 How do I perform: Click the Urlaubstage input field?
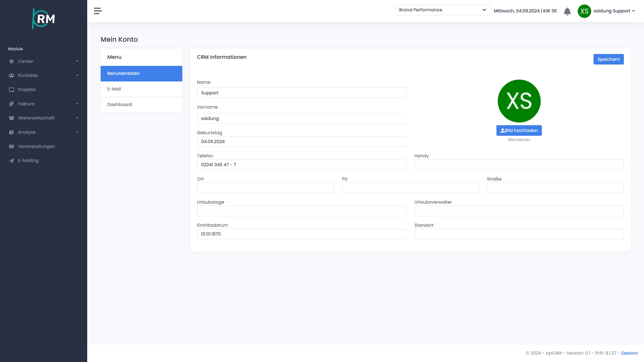(302, 211)
